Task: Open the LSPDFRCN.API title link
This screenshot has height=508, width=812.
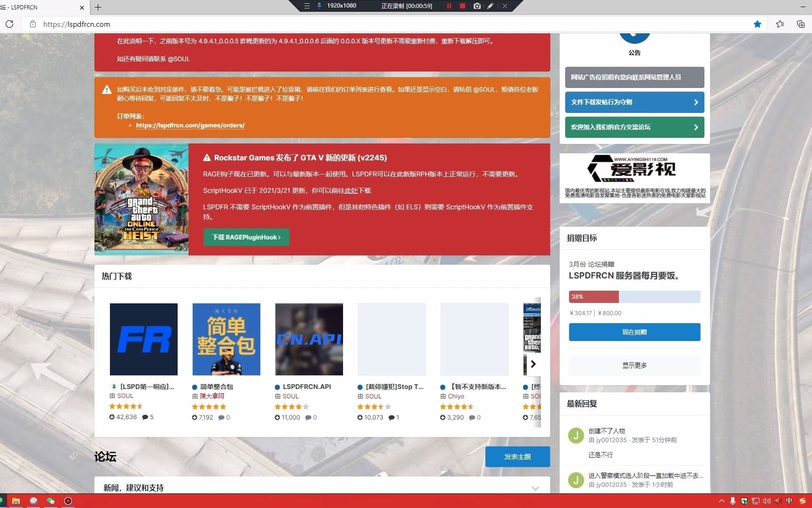Action: (x=307, y=387)
